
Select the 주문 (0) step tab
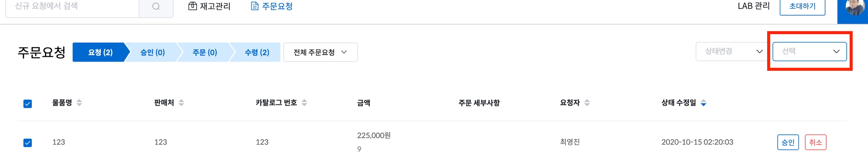tap(205, 52)
